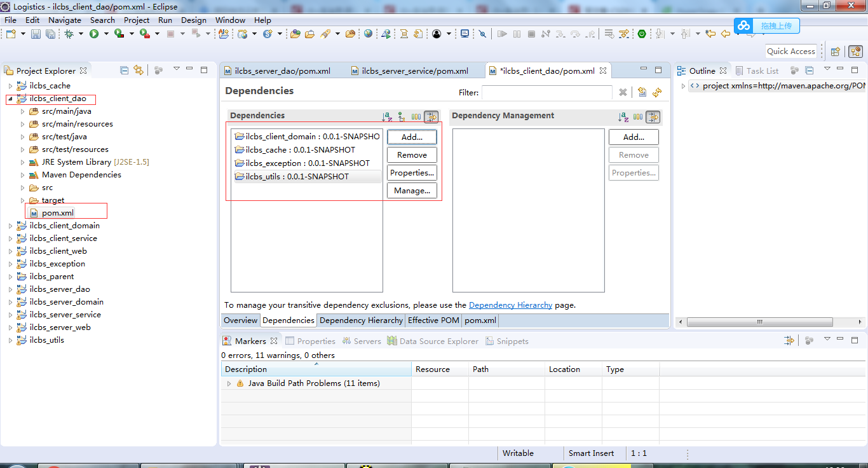Select the Java EE perspective icon
The height and width of the screenshot is (468, 868).
pyautogui.click(x=855, y=52)
